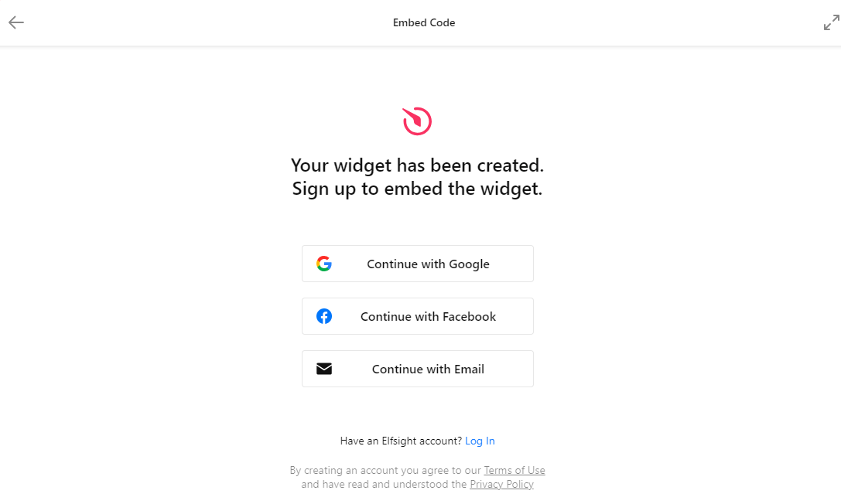The image size is (841, 504).
Task: Sign up using the Google option
Action: point(417,264)
